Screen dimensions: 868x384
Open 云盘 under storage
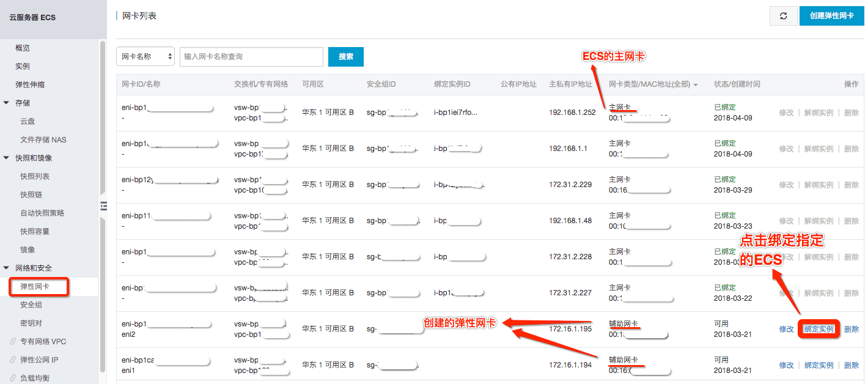point(28,122)
